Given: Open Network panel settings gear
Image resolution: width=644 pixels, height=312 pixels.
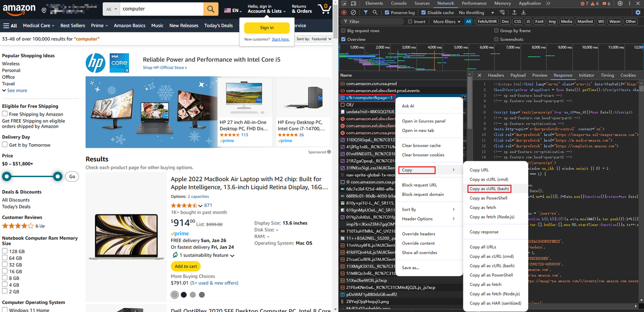Looking at the screenshot, I should tap(638, 13).
